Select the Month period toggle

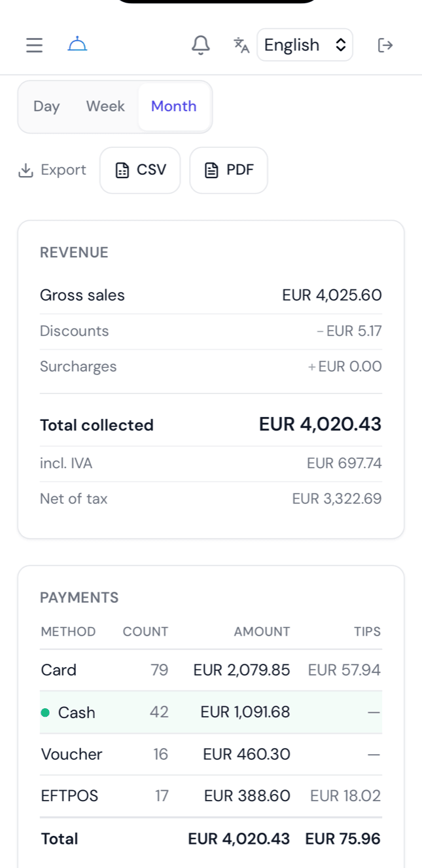point(174,107)
